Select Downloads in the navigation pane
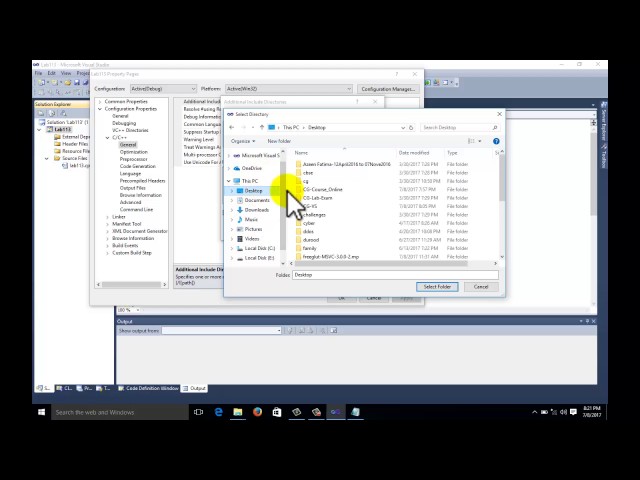 coord(256,210)
